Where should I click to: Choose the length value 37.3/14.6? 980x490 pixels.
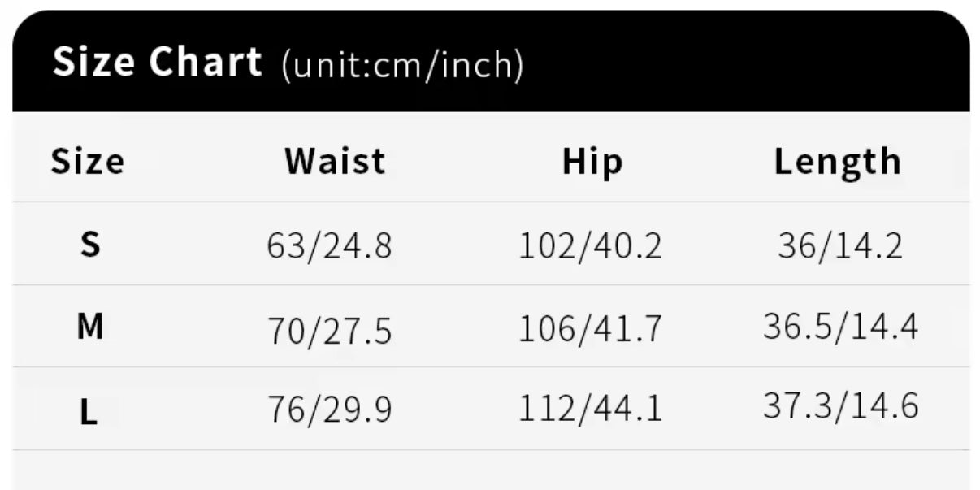[840, 405]
